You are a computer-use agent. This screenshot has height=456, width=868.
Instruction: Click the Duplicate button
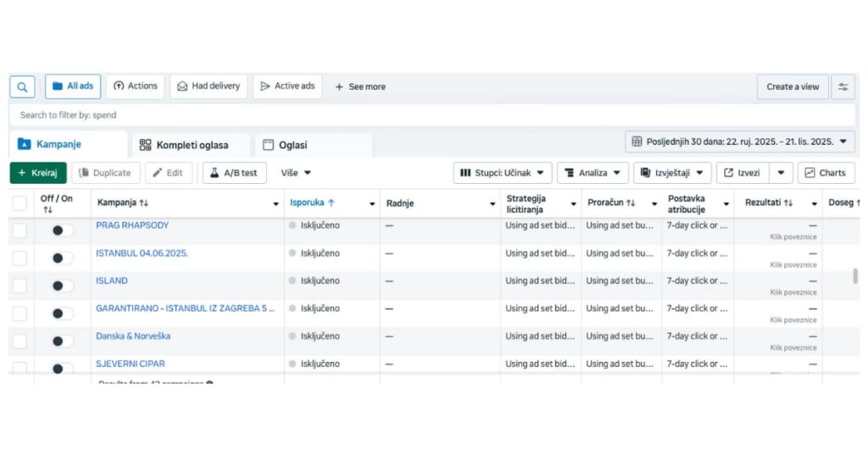tap(105, 173)
